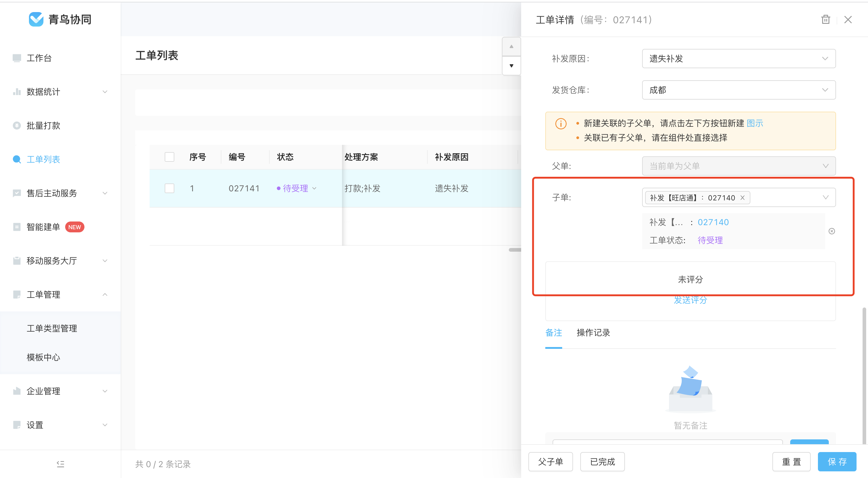Click the info icon in yellow notice
The width and height of the screenshot is (868, 478).
[561, 123]
